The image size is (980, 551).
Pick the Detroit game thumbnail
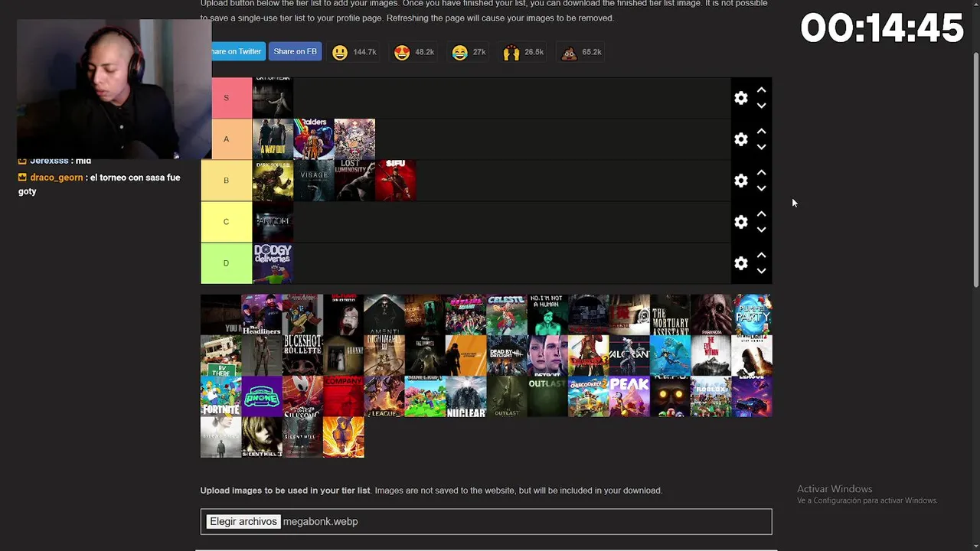tap(547, 356)
